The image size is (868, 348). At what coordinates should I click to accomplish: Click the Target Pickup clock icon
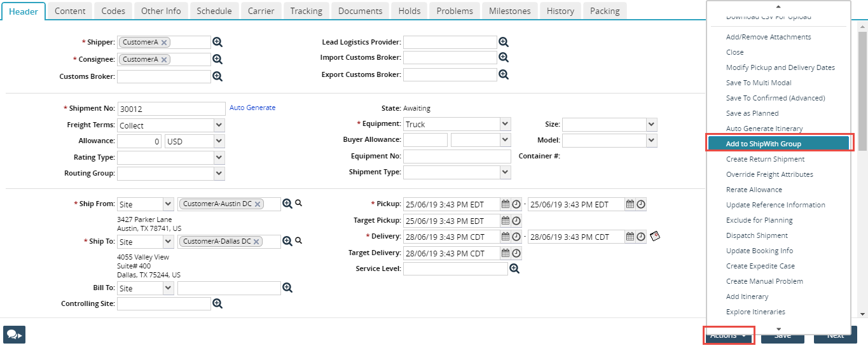tap(516, 221)
